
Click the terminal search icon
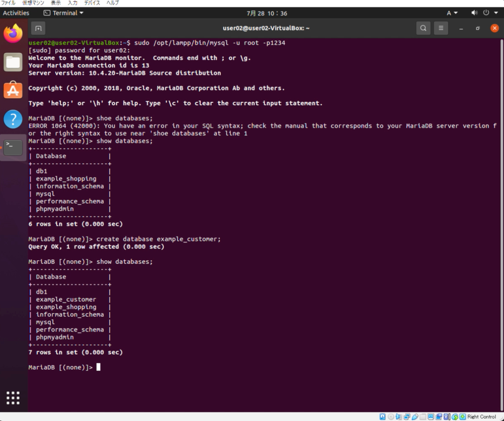pyautogui.click(x=423, y=28)
